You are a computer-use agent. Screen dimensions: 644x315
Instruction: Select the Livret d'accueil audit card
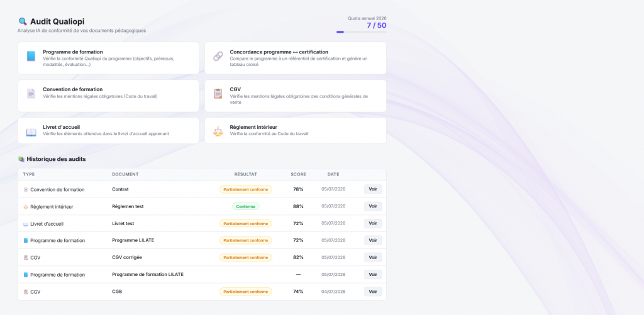(108, 131)
